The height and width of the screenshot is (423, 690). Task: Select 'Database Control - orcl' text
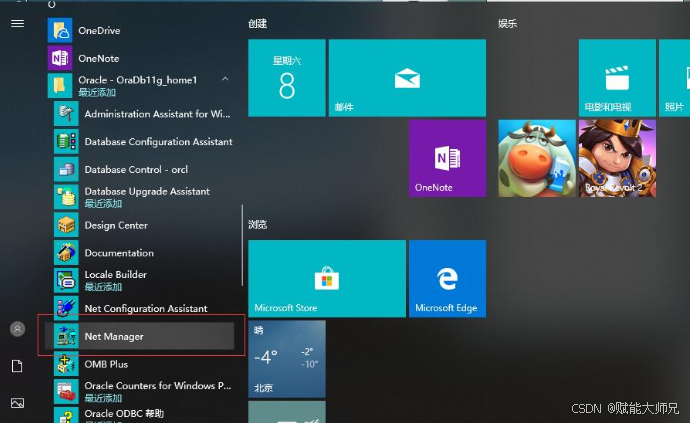(136, 169)
